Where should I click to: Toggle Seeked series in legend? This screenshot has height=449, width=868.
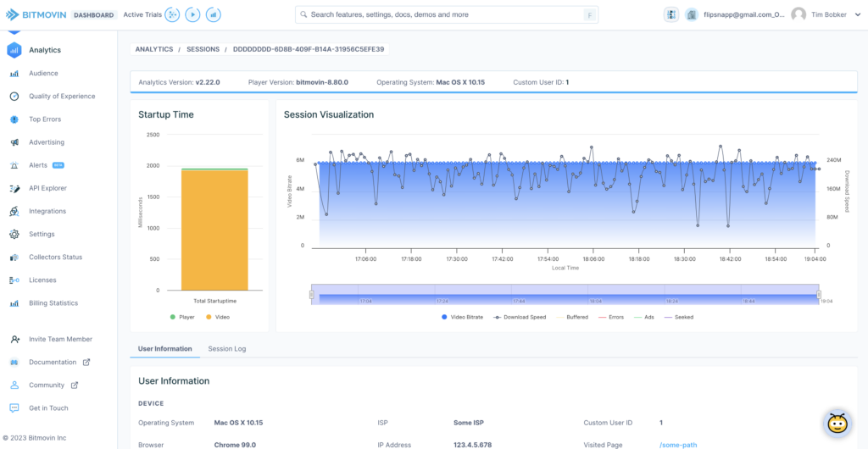pos(679,318)
